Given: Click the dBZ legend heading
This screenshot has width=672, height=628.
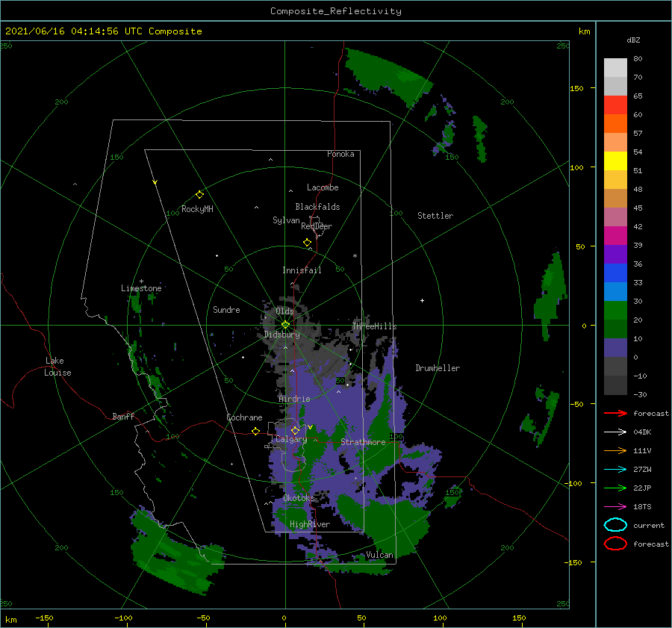Looking at the screenshot, I should point(633,40).
